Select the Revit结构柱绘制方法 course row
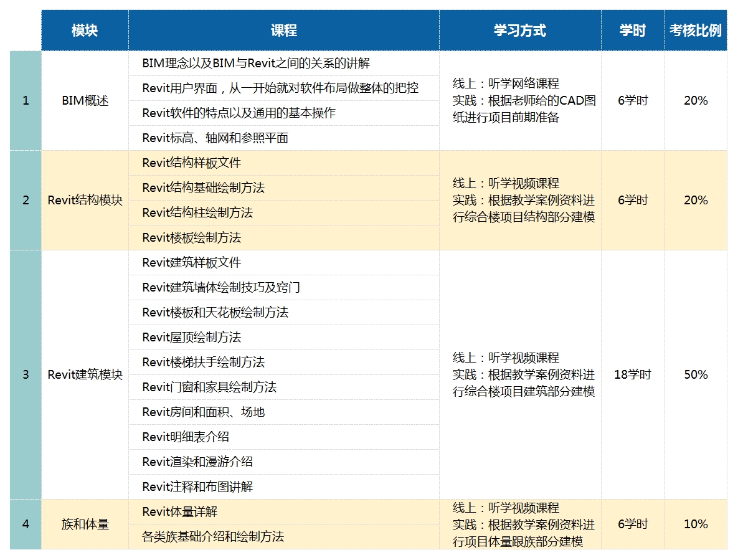The height and width of the screenshot is (560, 738). [x=197, y=212]
